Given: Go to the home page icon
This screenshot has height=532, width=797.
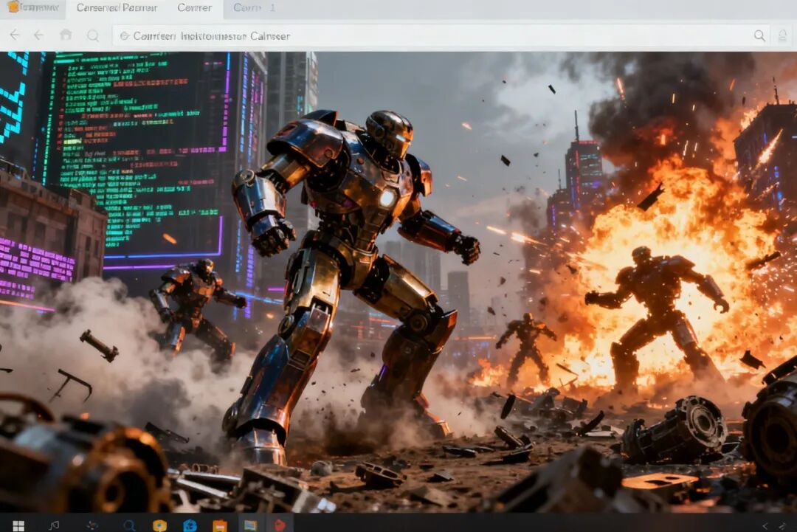Looking at the screenshot, I should [66, 35].
